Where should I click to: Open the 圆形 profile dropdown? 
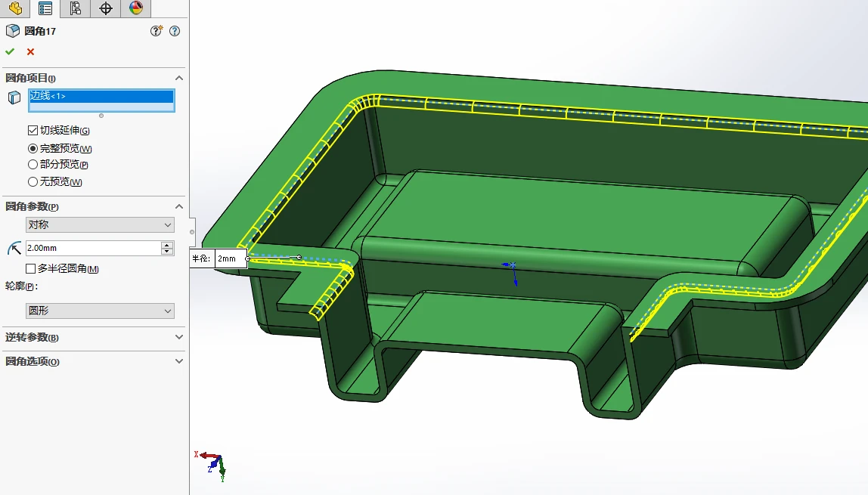pos(101,311)
